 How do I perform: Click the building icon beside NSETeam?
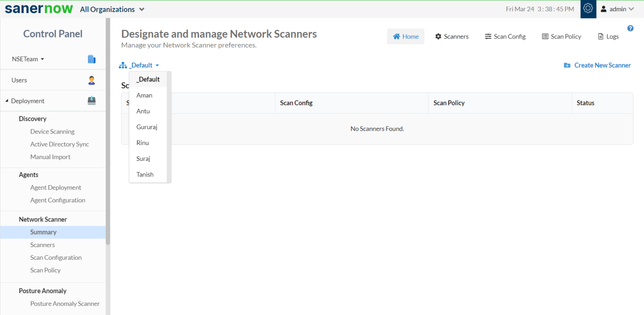pyautogui.click(x=91, y=59)
